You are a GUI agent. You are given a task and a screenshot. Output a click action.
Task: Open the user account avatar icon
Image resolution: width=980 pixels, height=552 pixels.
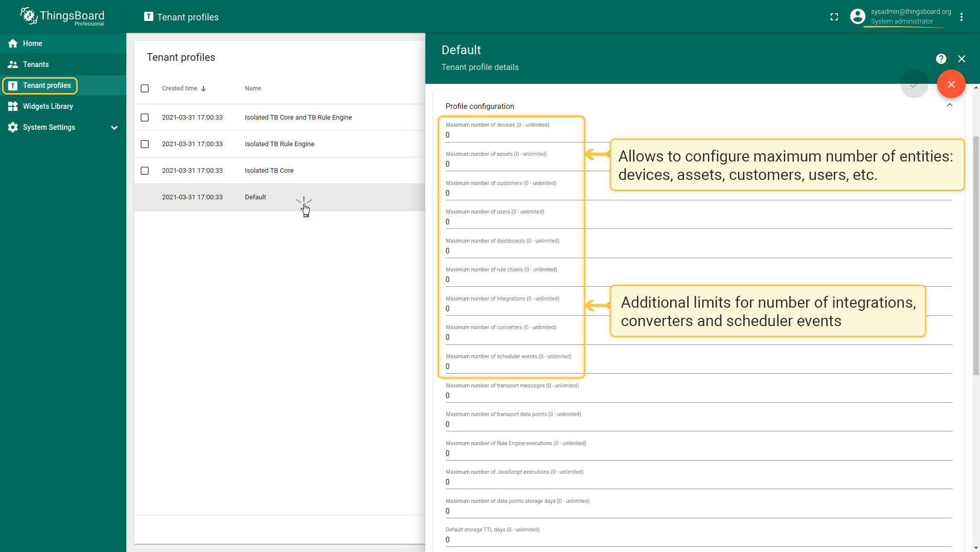tap(857, 16)
